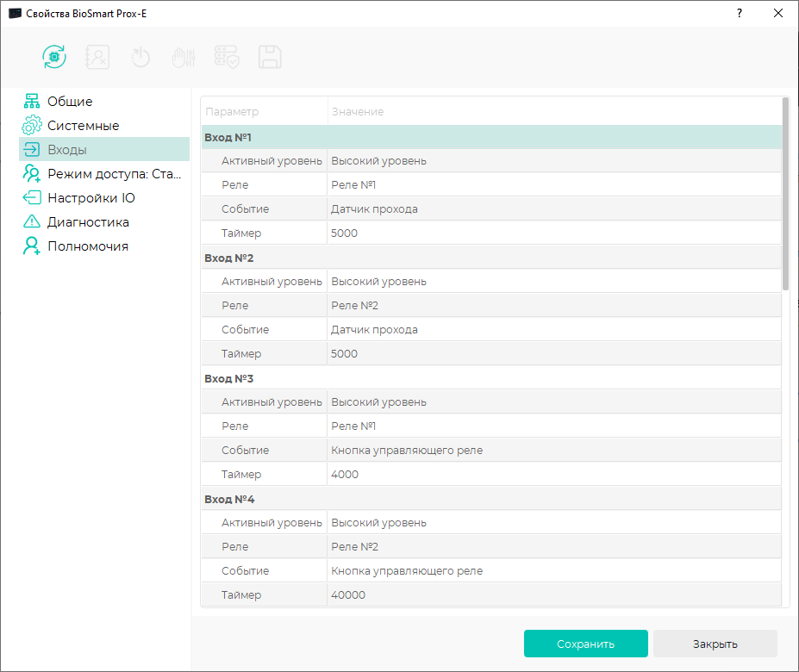This screenshot has height=672, width=799.
Task: Click the refresh device settings toolbar icon
Action: coord(54,57)
